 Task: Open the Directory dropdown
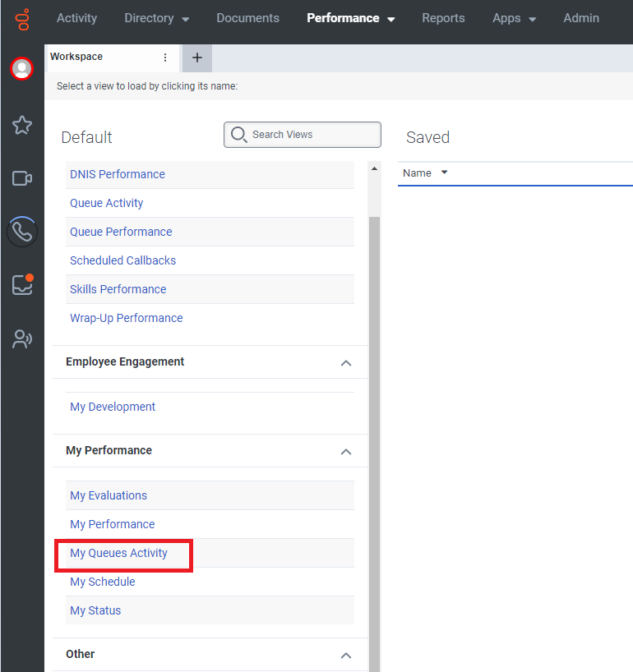click(156, 17)
